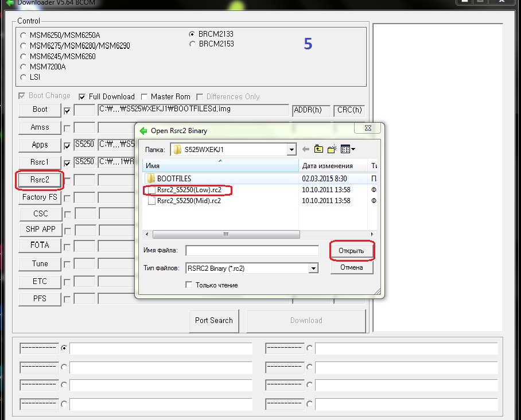Sort by the Дата изменения column
This screenshot has width=521, height=420.
tap(334, 166)
